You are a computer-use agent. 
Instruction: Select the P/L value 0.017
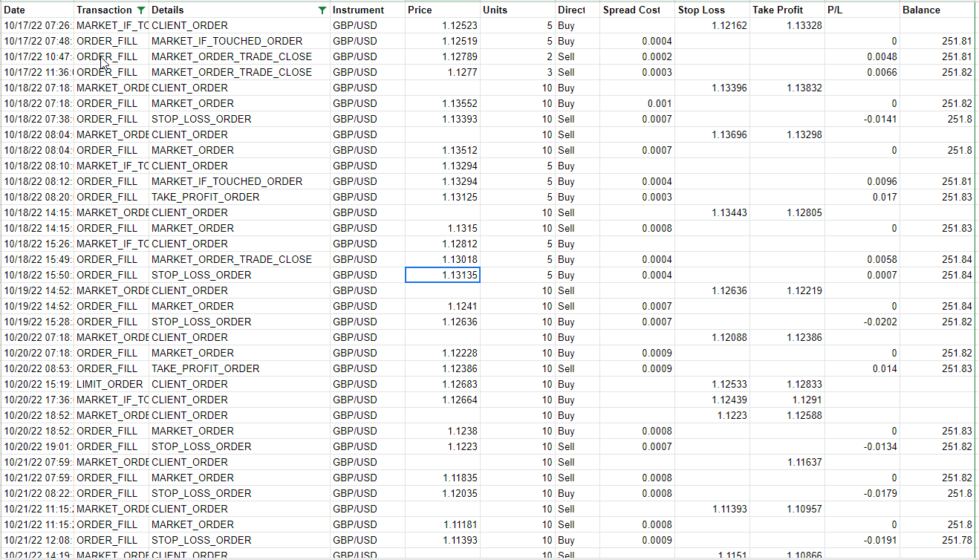[862, 197]
